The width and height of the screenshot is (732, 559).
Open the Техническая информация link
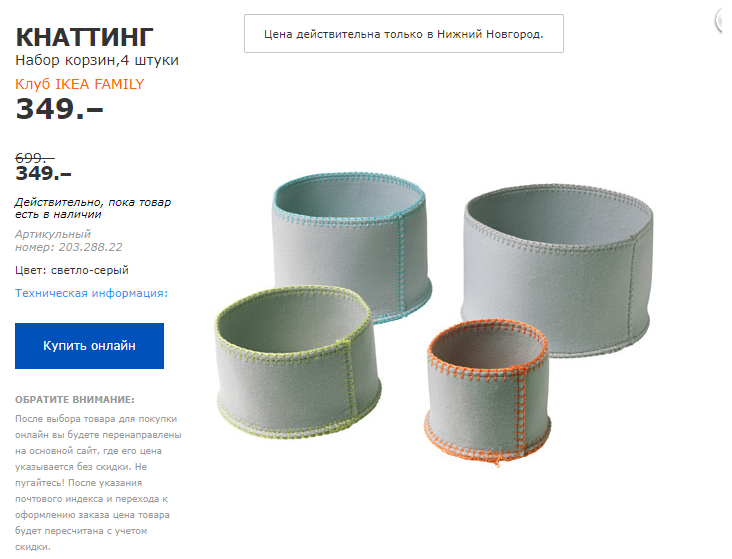(92, 293)
